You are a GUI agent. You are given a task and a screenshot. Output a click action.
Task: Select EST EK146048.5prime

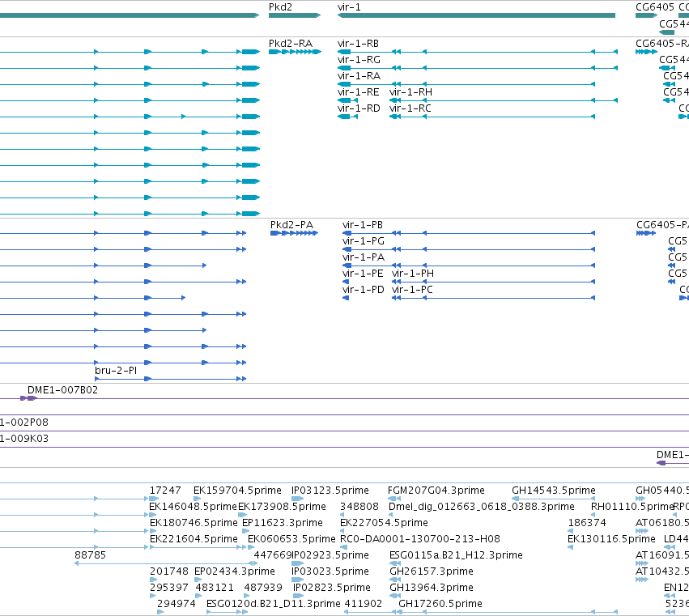click(x=193, y=507)
